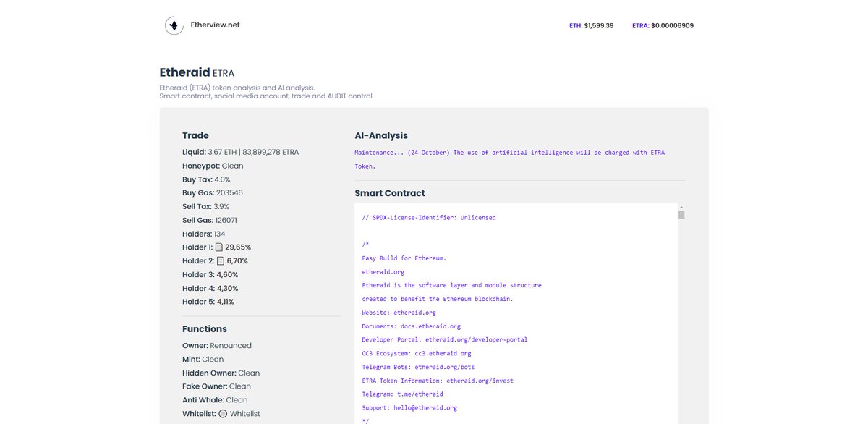This screenshot has height=424, width=868.
Task: Click the Trade section heading
Action: coord(195,135)
